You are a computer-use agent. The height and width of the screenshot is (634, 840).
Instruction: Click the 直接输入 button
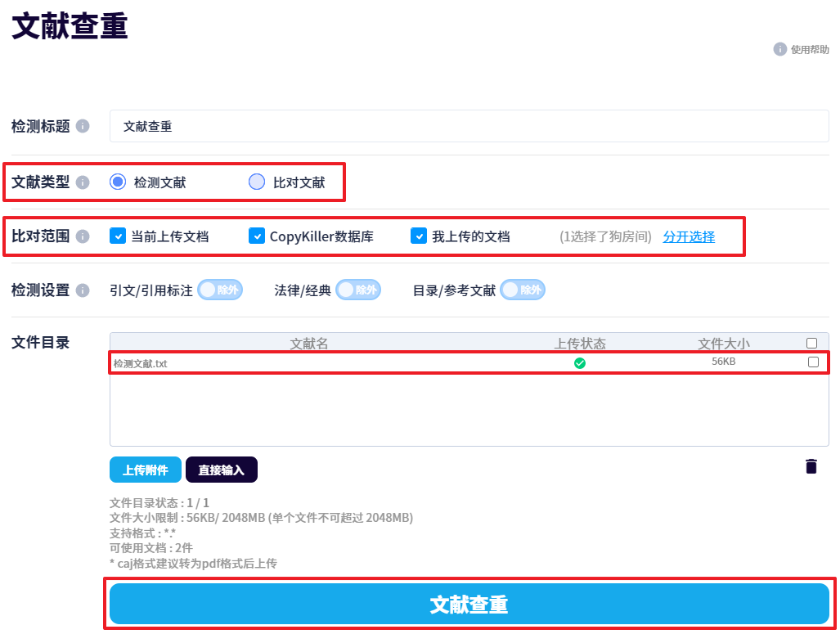(x=221, y=470)
